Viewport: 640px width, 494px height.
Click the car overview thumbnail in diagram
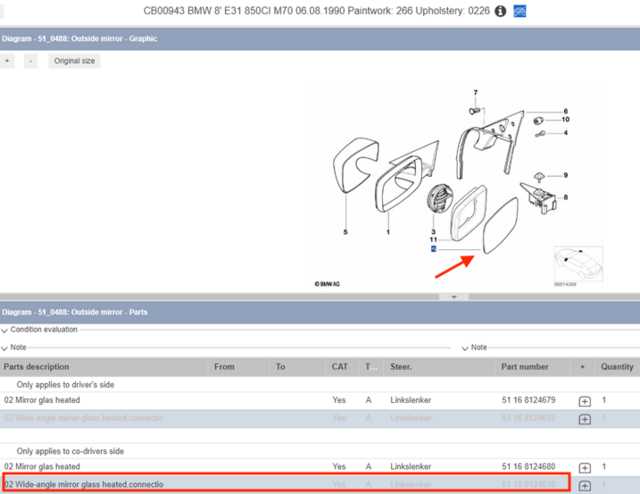point(578,264)
